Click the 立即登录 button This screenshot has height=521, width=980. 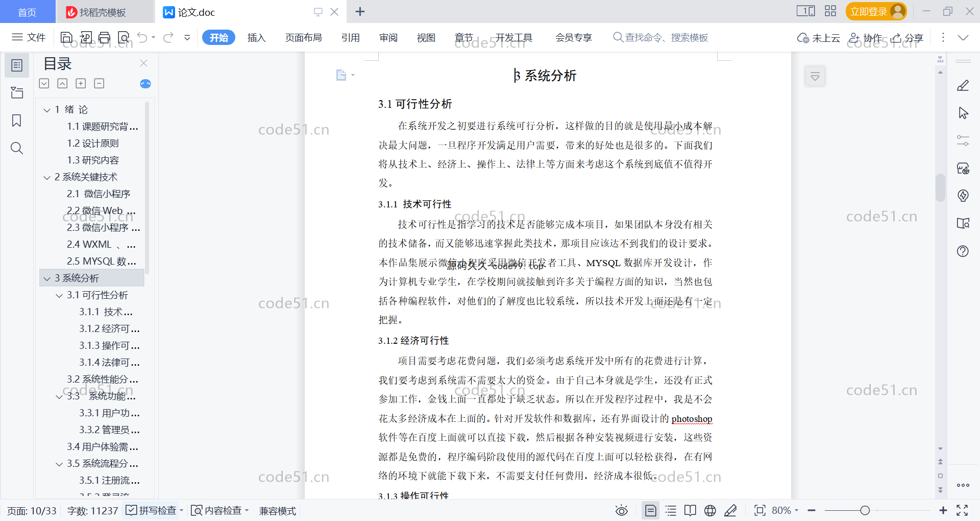[x=876, y=11]
